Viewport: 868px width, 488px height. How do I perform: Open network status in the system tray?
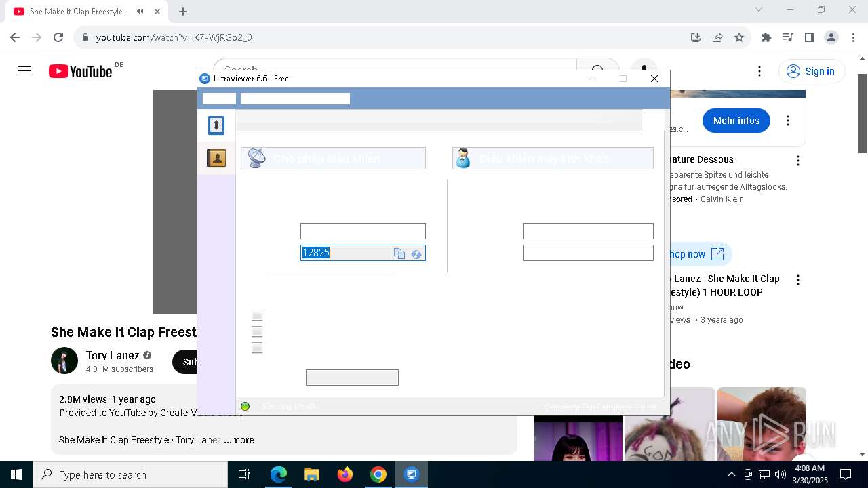pyautogui.click(x=764, y=474)
